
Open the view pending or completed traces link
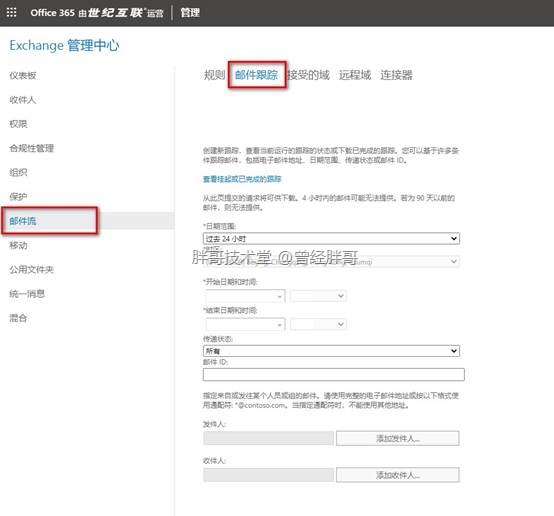pyautogui.click(x=242, y=179)
